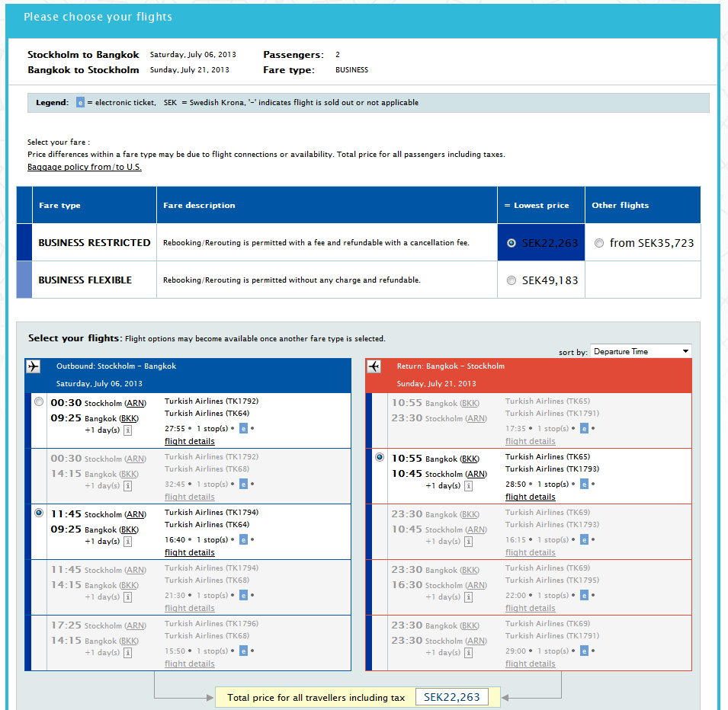The image size is (728, 710).
Task: View flight details for 11:45 TK1794 outbound
Action: (x=190, y=552)
